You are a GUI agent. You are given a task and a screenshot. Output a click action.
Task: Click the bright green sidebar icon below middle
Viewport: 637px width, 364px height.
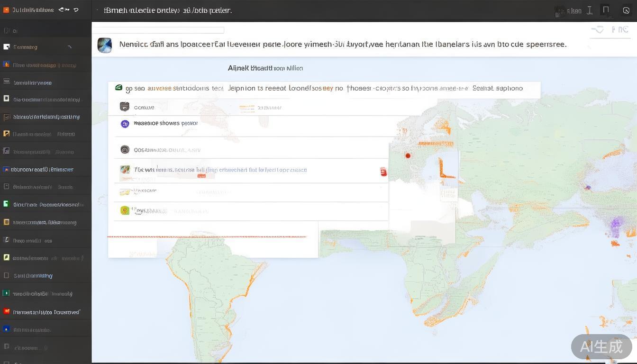point(6,204)
